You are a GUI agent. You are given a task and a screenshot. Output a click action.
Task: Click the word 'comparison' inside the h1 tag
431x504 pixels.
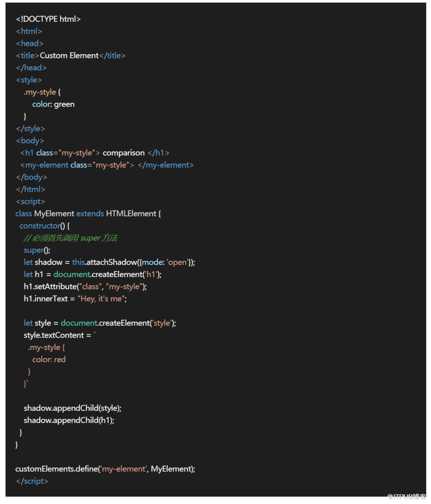tap(124, 153)
